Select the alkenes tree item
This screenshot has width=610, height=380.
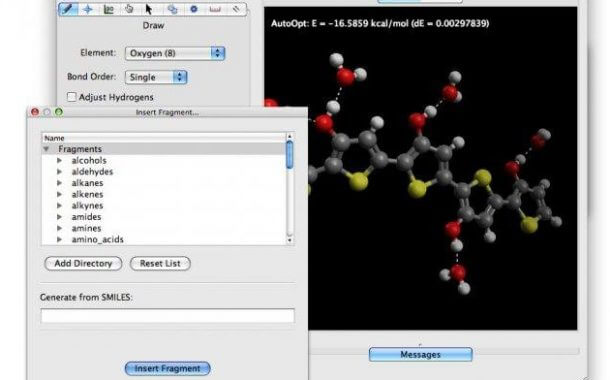click(x=87, y=194)
